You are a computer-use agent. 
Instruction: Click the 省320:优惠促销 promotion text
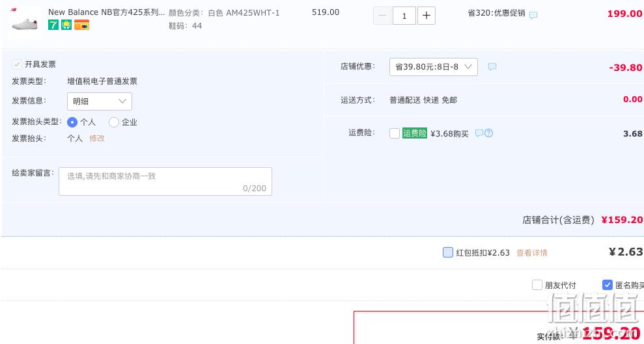(496, 13)
